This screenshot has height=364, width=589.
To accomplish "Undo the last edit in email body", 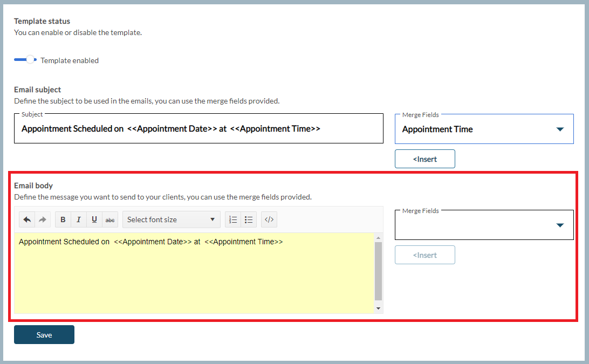I will coord(27,219).
